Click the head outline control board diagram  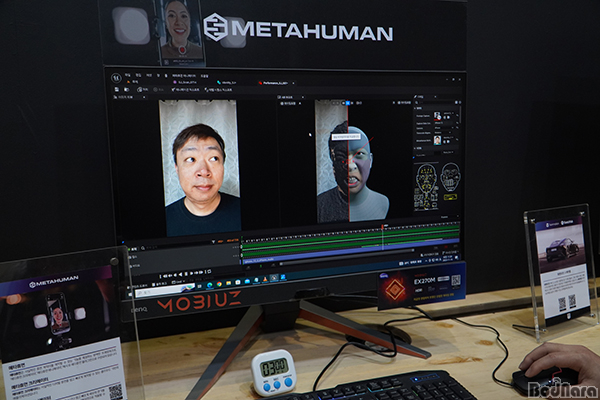[450, 177]
